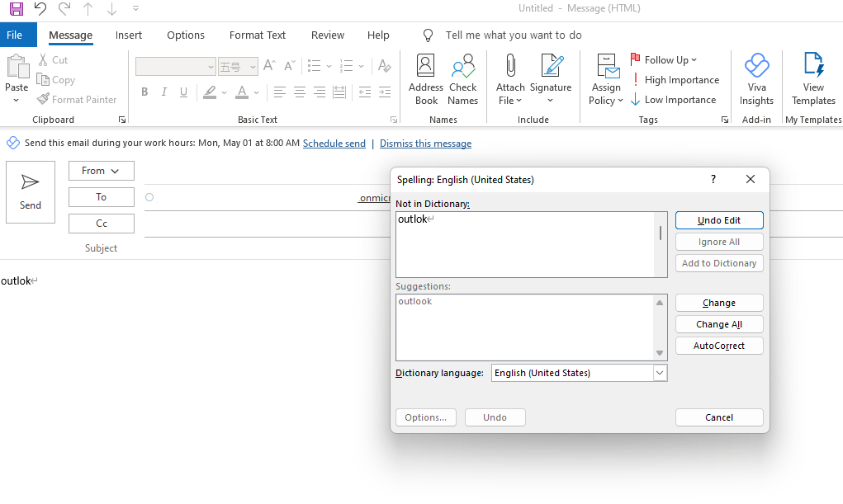Image resolution: width=843 pixels, height=504 pixels.
Task: Apply text highlight color
Action: pyautogui.click(x=210, y=92)
